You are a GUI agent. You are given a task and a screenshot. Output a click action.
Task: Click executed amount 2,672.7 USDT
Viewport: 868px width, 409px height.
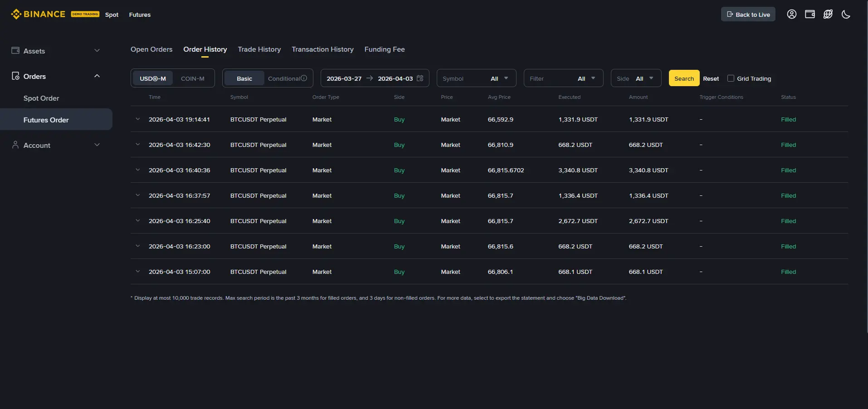578,221
